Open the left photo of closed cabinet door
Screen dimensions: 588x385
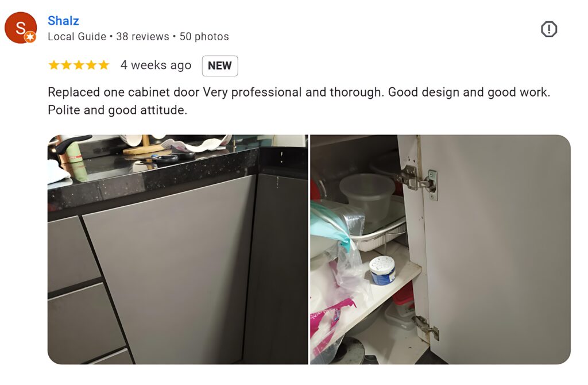click(178, 249)
